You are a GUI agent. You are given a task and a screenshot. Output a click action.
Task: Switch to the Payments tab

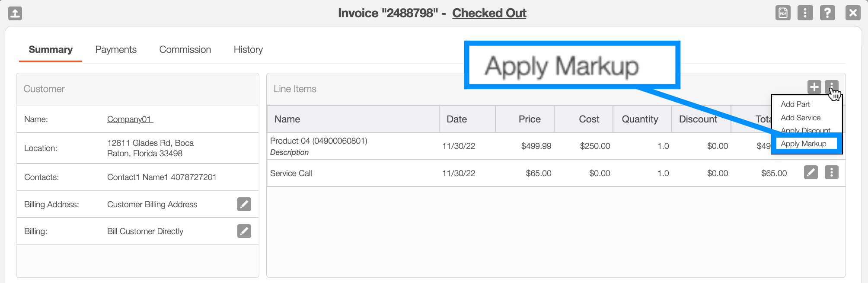coord(116,50)
